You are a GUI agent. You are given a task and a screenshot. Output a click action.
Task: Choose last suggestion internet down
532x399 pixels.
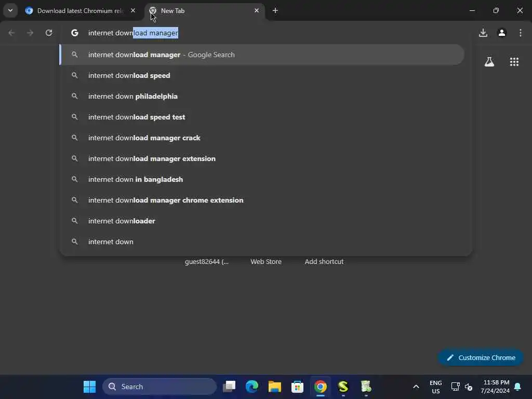[x=262, y=242]
